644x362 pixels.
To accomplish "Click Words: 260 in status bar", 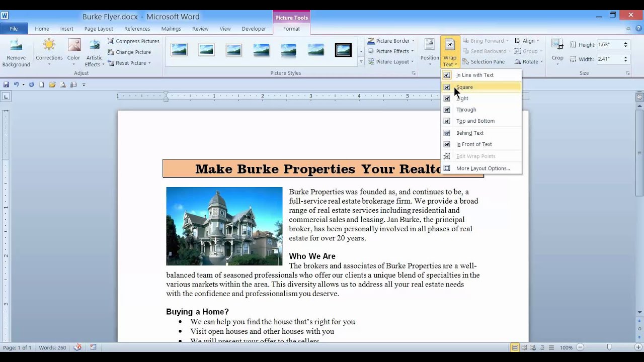I will click(52, 347).
